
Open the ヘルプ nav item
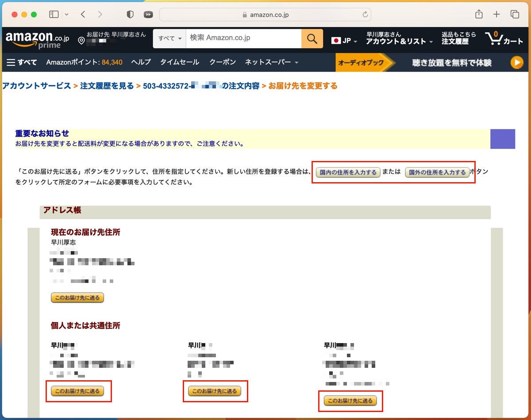141,62
